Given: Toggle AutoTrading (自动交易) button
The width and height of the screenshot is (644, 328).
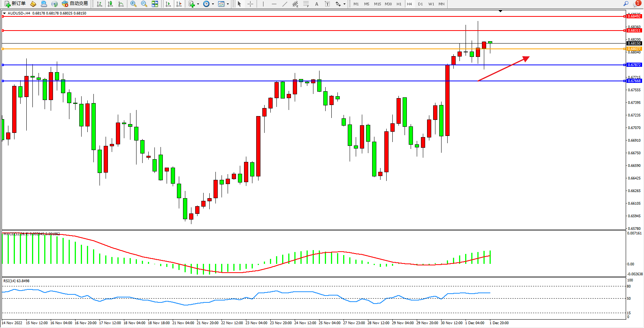Looking at the screenshot, I should tap(75, 4).
